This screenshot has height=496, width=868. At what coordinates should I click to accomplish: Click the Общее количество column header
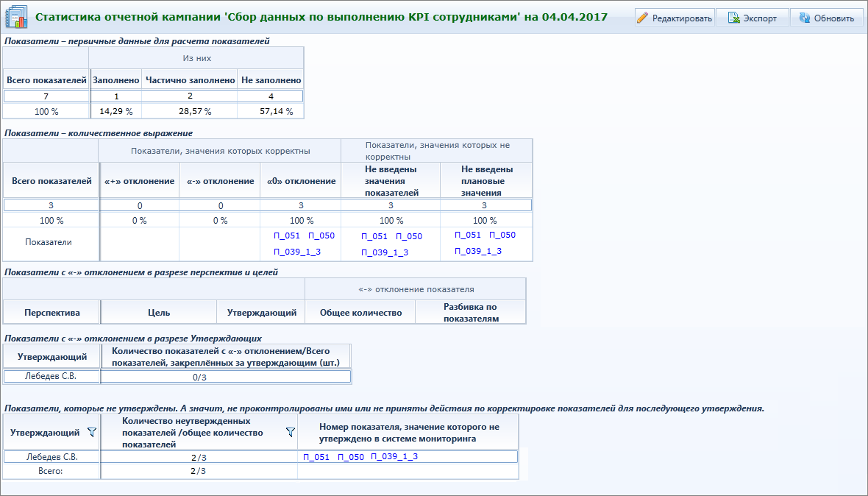click(x=361, y=313)
